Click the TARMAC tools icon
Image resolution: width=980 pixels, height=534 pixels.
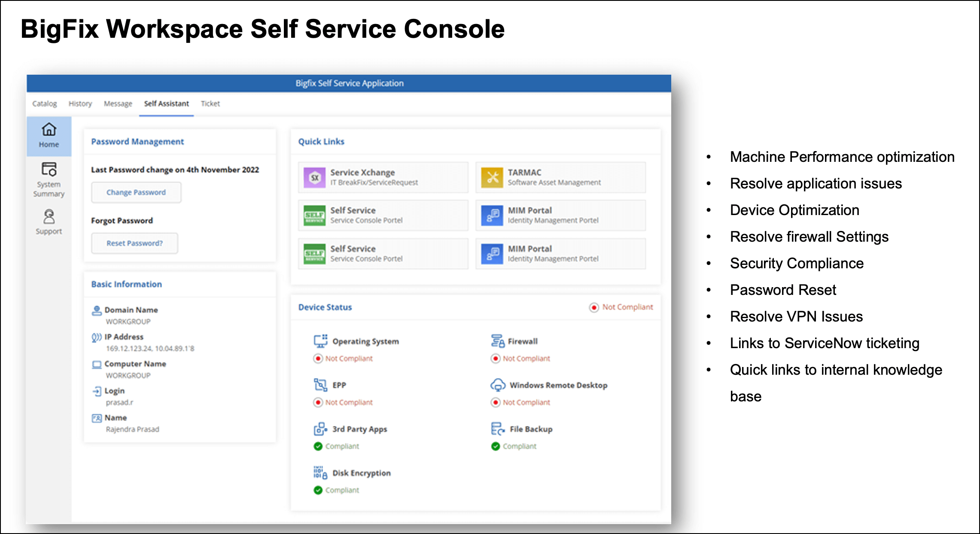click(492, 177)
